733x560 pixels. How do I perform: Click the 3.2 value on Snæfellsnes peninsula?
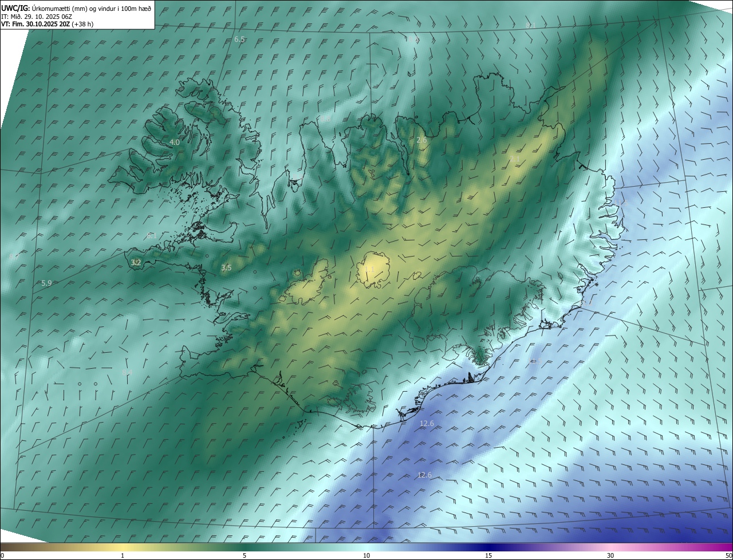pos(136,263)
